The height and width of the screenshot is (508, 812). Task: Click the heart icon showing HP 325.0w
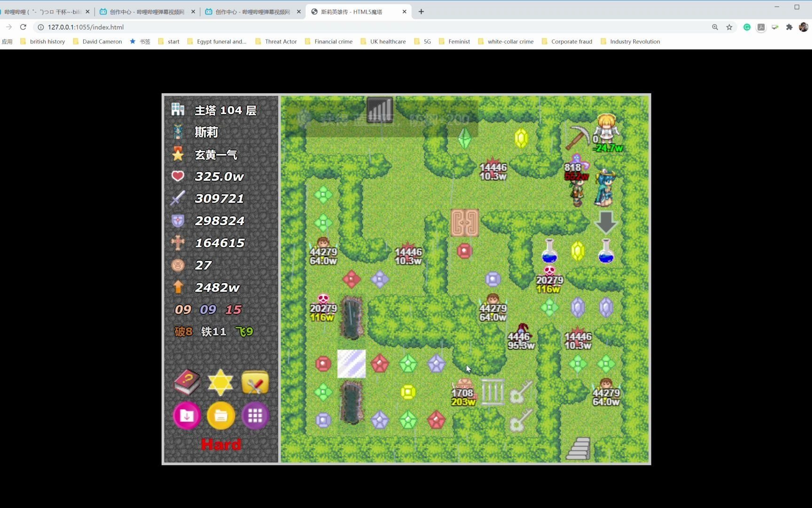point(178,176)
